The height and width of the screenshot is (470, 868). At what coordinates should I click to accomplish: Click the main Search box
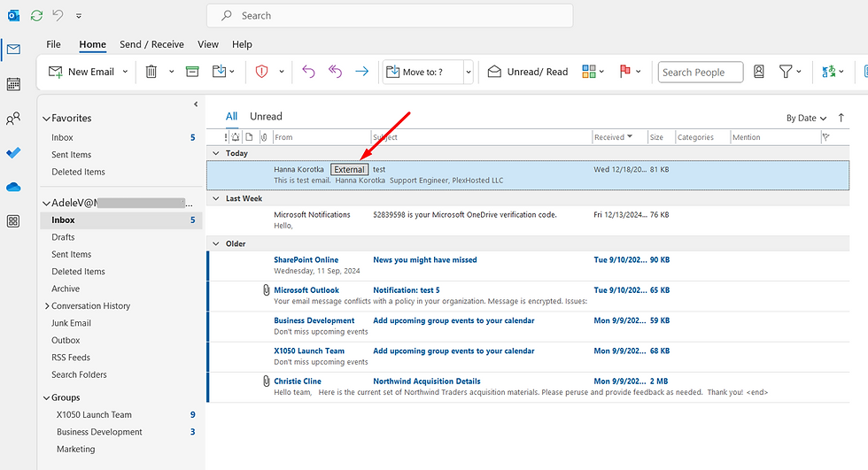[x=390, y=15]
